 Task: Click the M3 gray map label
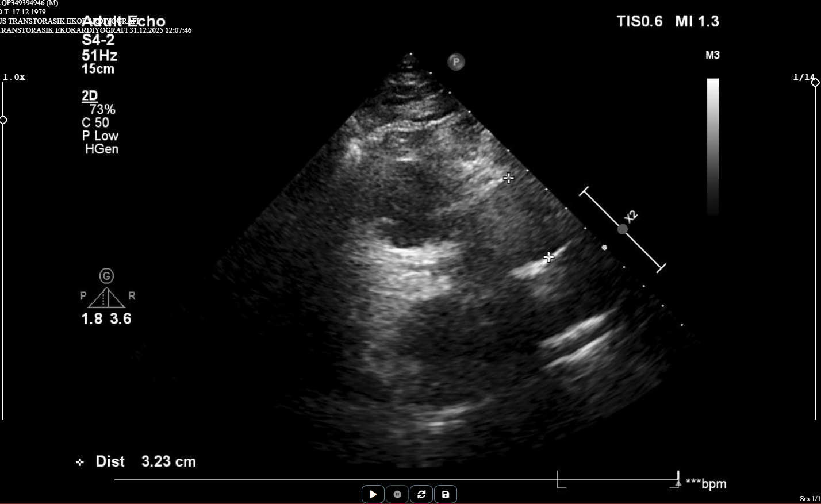coord(712,55)
